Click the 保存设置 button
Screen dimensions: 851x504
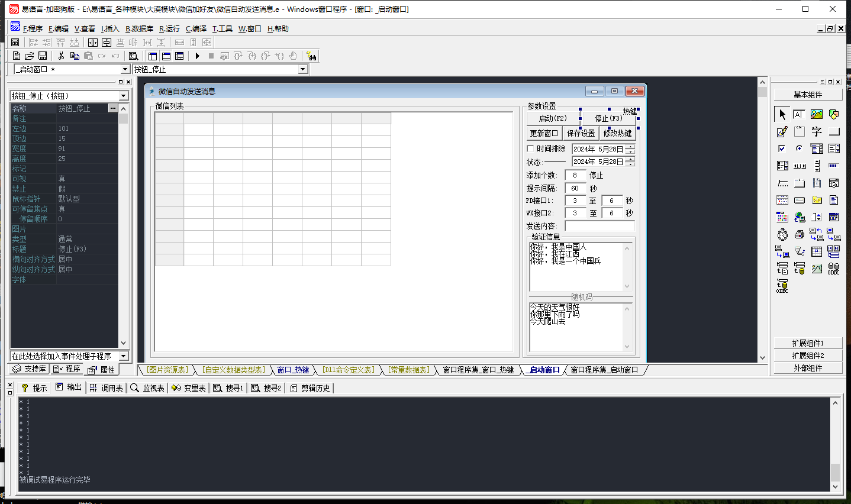(581, 133)
